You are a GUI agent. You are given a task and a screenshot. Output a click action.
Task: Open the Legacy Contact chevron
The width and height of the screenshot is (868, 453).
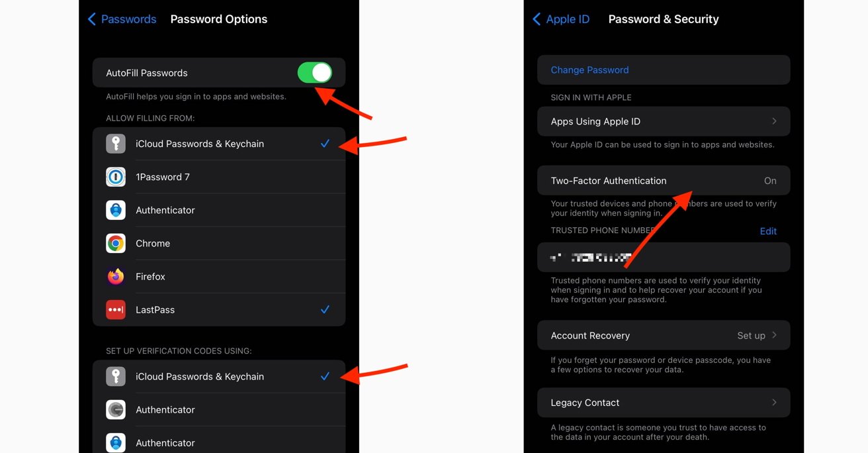(774, 402)
